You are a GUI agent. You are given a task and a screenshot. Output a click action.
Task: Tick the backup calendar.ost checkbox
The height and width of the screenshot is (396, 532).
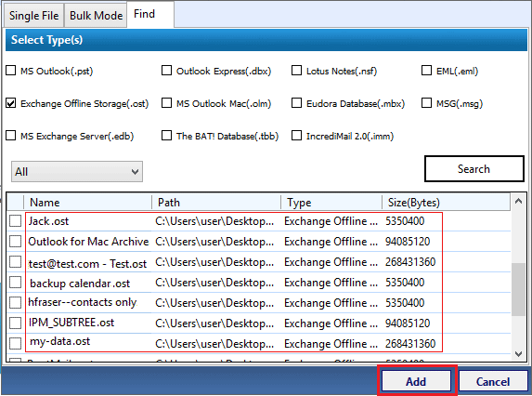(15, 283)
